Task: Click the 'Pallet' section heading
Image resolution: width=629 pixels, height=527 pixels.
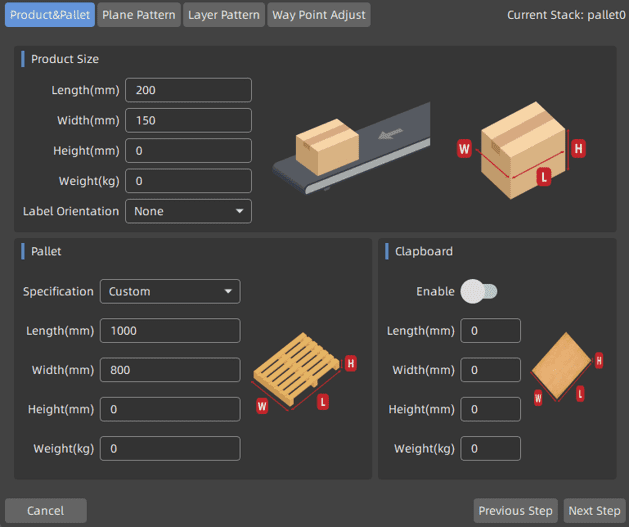Action: point(46,251)
